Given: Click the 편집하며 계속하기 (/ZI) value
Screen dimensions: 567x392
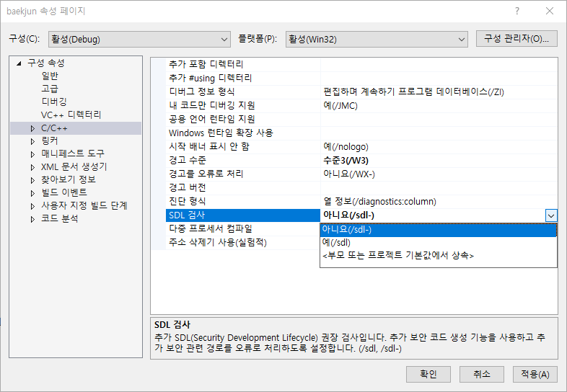Looking at the screenshot, I should pyautogui.click(x=413, y=92).
